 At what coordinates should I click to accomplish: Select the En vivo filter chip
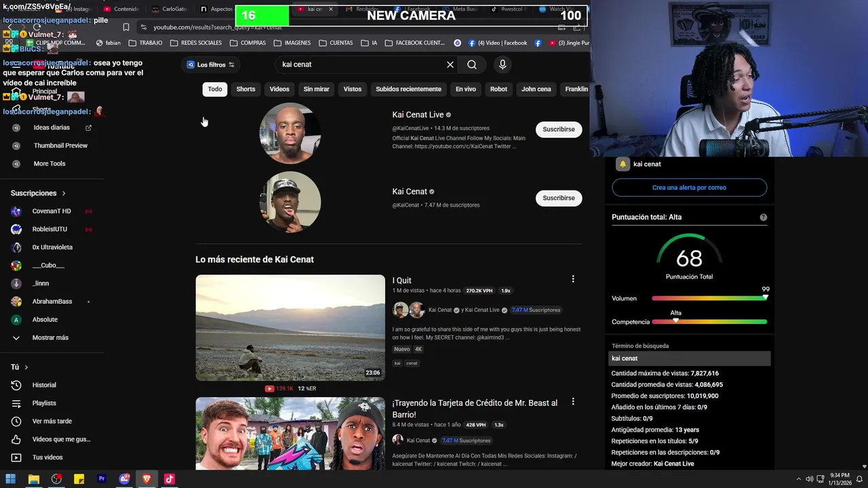point(465,89)
